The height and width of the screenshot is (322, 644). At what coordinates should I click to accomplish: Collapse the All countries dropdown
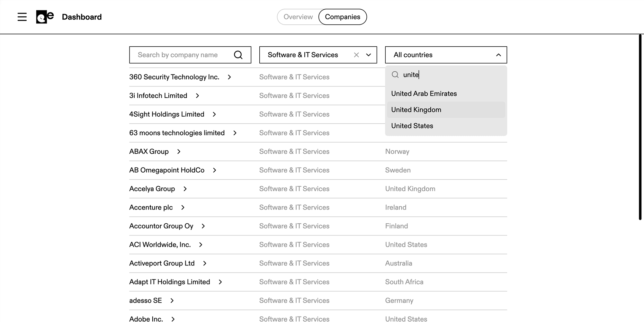498,55
